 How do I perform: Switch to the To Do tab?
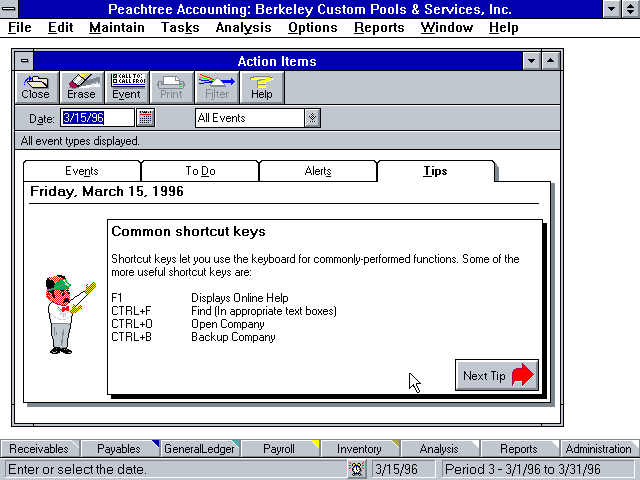coord(200,171)
